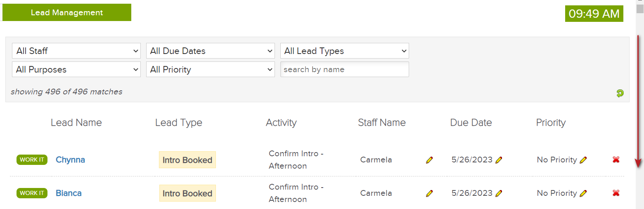
Task: Open the All Due Dates dropdown
Action: [211, 51]
